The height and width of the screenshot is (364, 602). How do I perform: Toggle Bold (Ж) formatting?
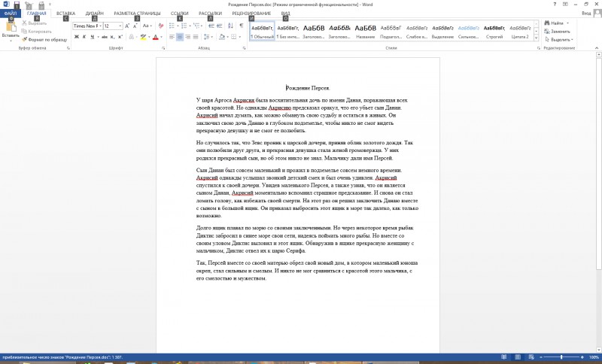[x=77, y=37]
